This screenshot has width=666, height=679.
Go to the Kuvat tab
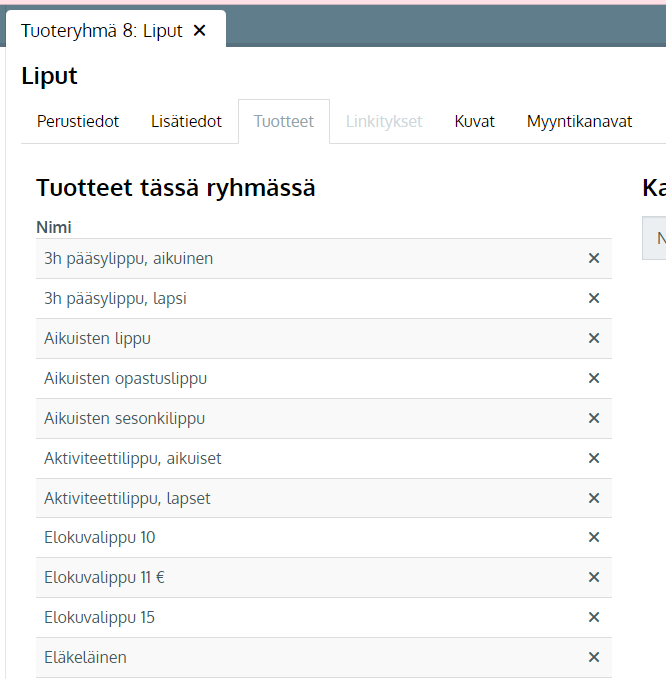pos(474,121)
